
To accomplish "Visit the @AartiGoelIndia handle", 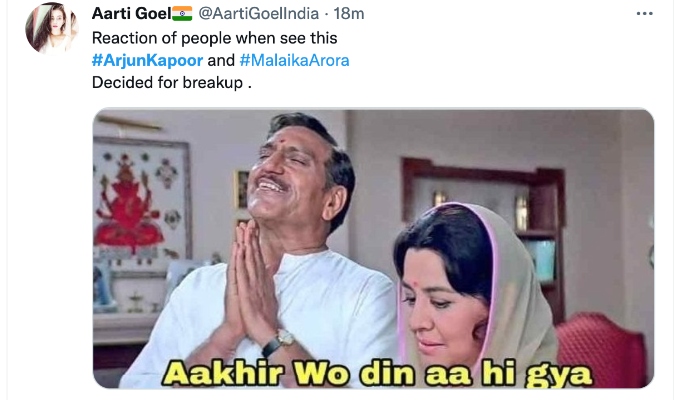I will (x=258, y=14).
